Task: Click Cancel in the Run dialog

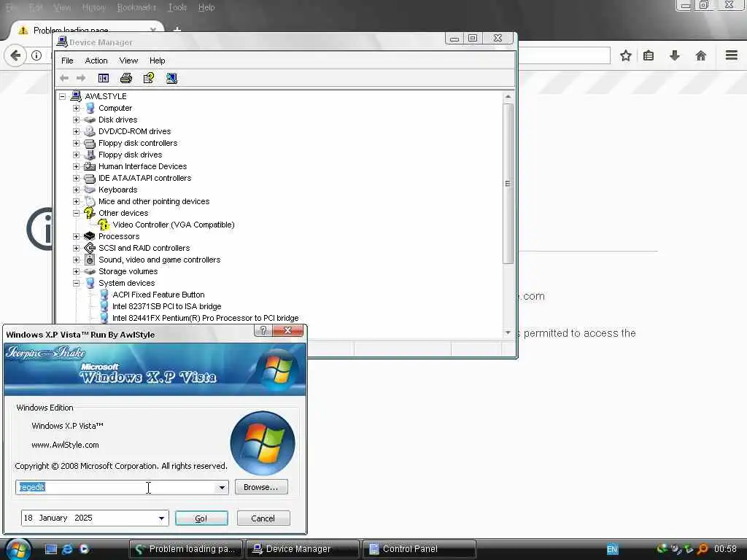Action: [263, 518]
